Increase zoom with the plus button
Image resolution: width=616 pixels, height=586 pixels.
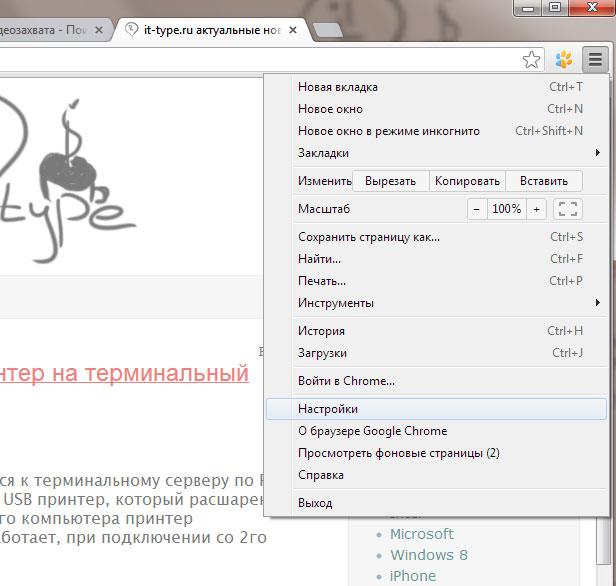point(536,209)
